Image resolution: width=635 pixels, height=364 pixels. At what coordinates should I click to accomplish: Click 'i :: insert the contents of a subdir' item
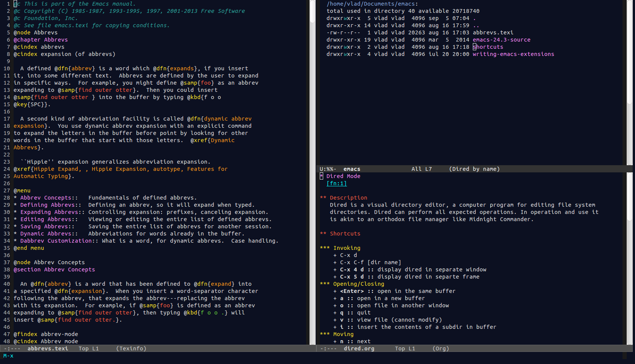point(415,327)
